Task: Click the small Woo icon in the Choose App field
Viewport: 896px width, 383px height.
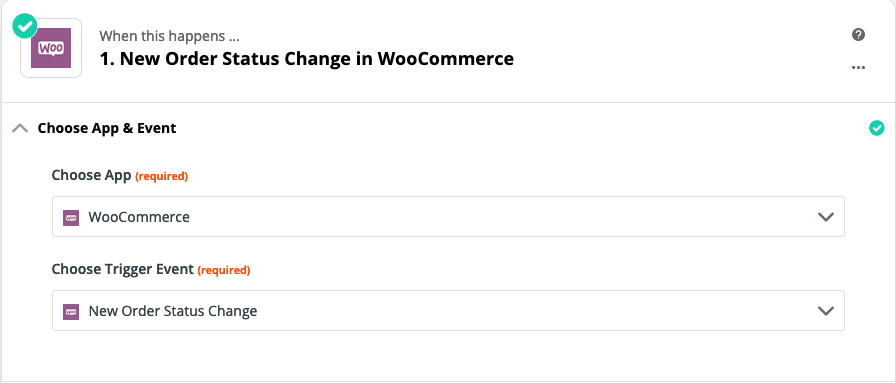Action: coord(71,217)
